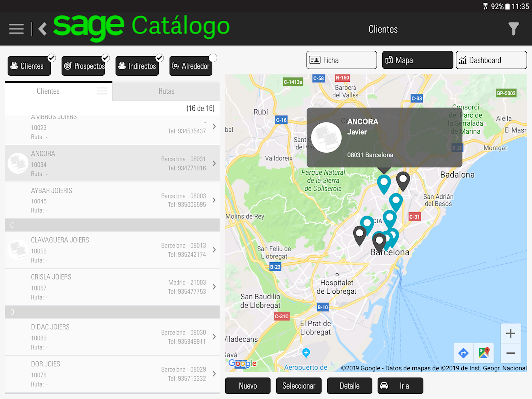The image size is (532, 399).
Task: Click phone number 934771016
Action: coord(187,168)
